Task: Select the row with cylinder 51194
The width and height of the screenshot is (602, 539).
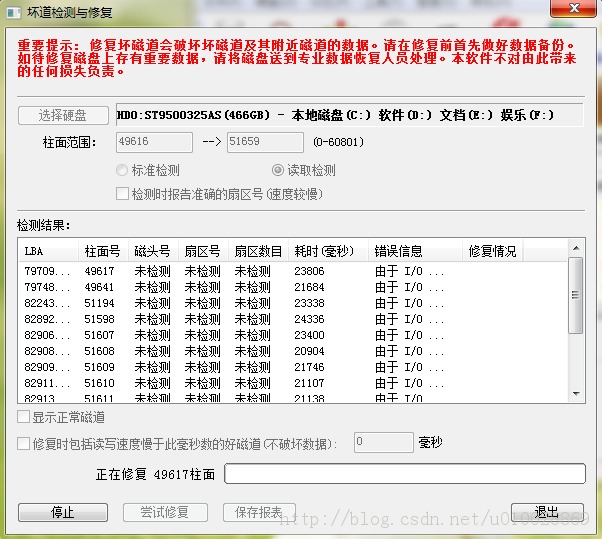Action: (293, 303)
